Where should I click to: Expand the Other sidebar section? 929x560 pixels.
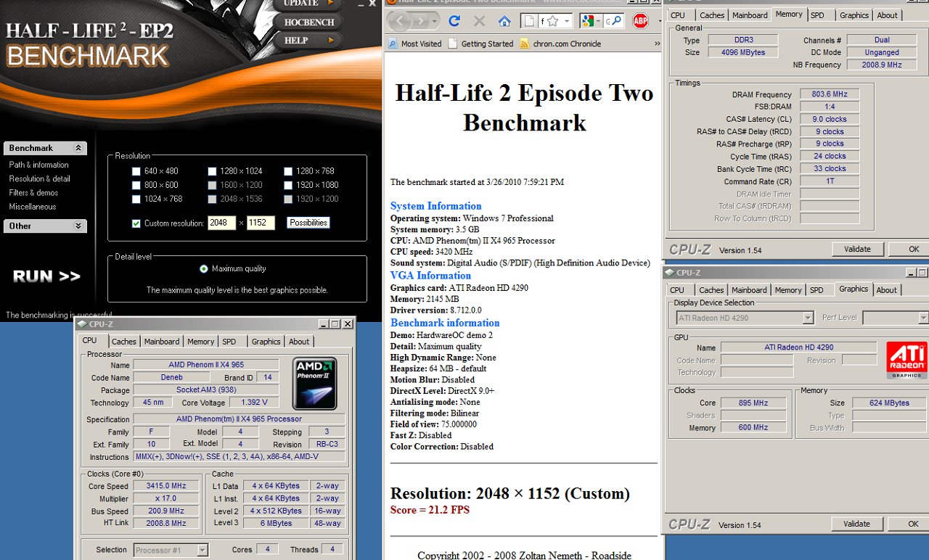click(79, 226)
